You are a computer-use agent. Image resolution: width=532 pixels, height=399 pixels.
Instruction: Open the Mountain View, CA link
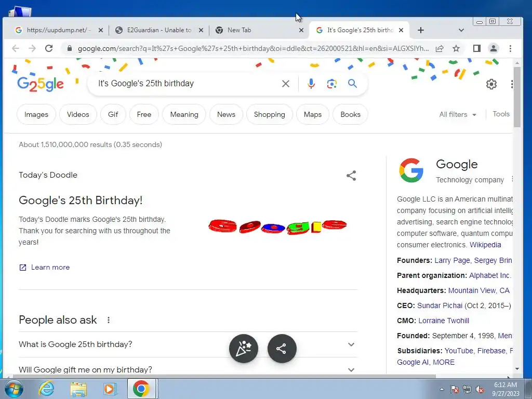pos(478,290)
